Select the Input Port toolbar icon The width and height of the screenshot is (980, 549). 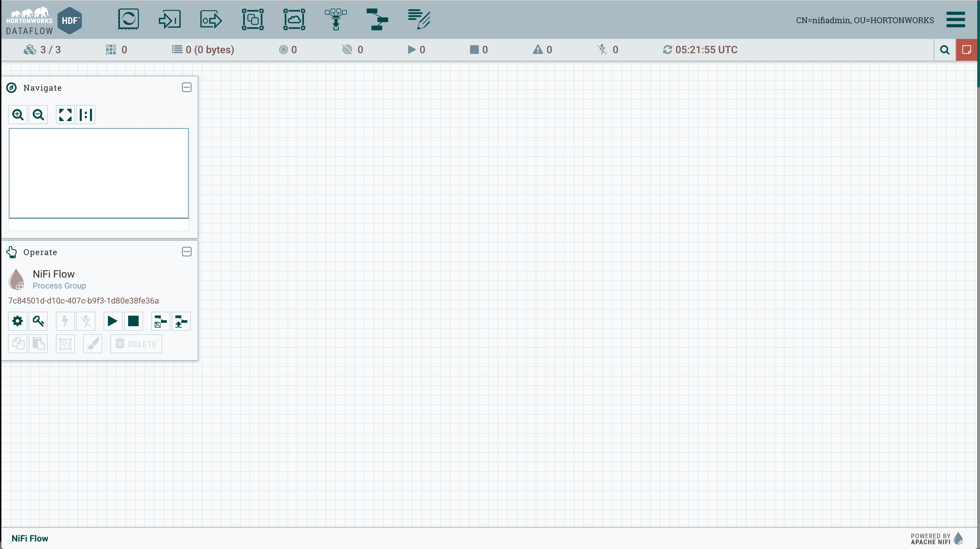coord(170,19)
